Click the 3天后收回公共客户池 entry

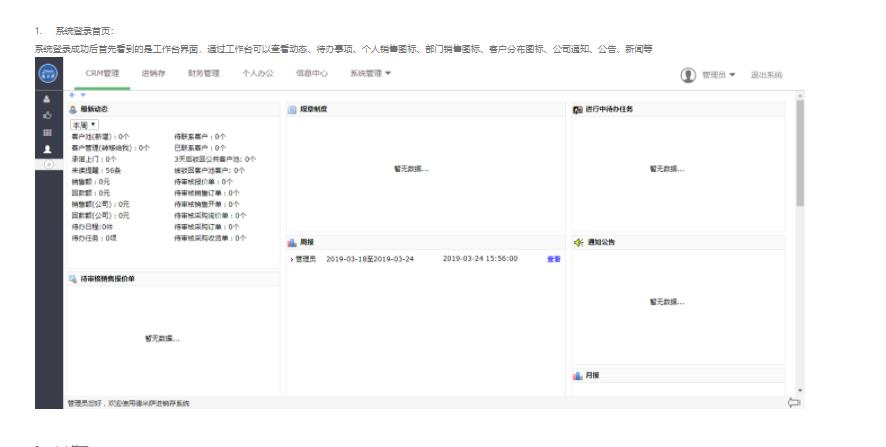[x=215, y=159]
